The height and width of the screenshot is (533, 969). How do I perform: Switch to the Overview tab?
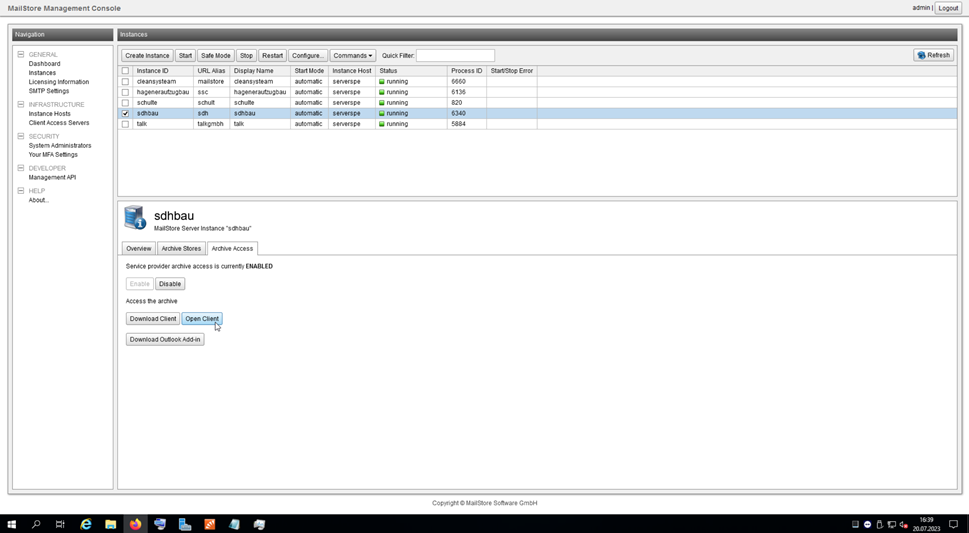[138, 249]
